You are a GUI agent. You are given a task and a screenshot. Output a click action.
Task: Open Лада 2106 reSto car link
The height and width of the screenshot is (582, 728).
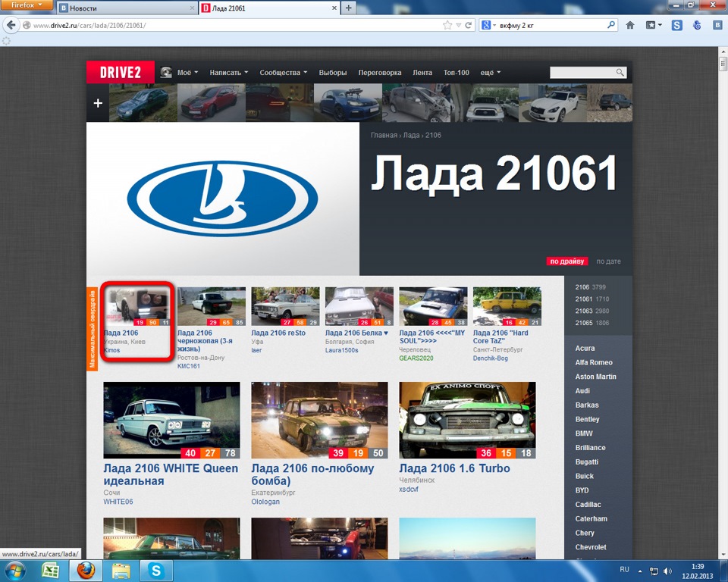(278, 333)
